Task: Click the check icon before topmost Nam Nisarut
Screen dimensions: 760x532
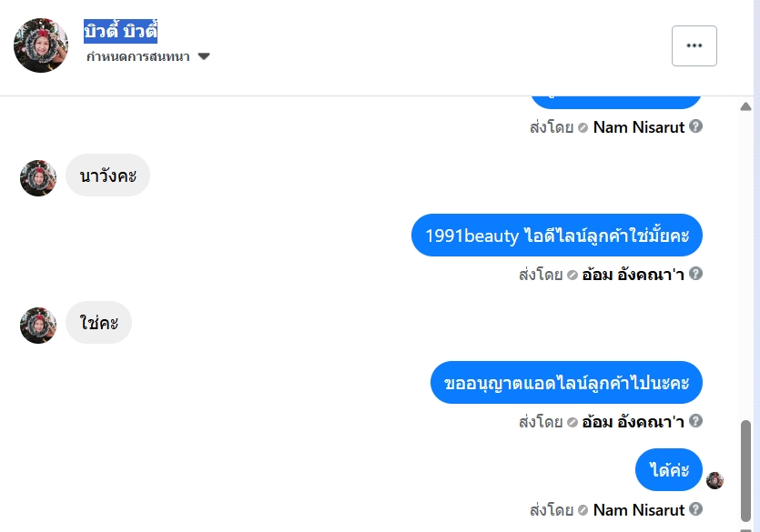Action: tap(583, 127)
